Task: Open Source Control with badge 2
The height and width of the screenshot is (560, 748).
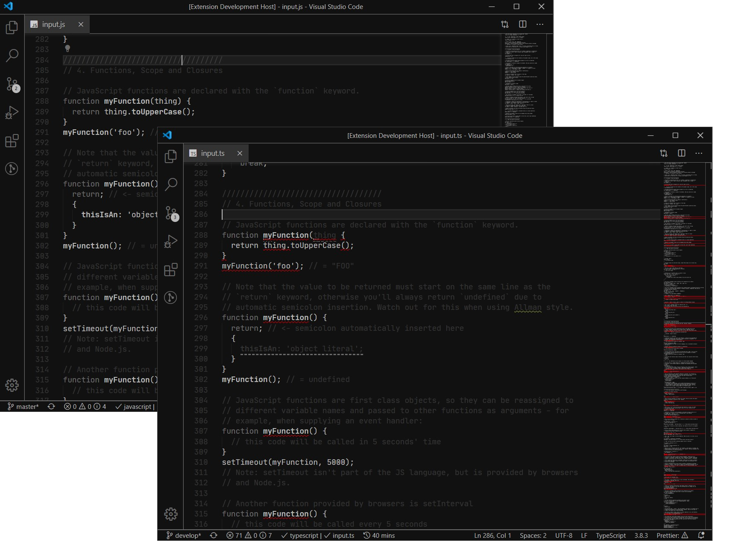Action: [x=12, y=84]
